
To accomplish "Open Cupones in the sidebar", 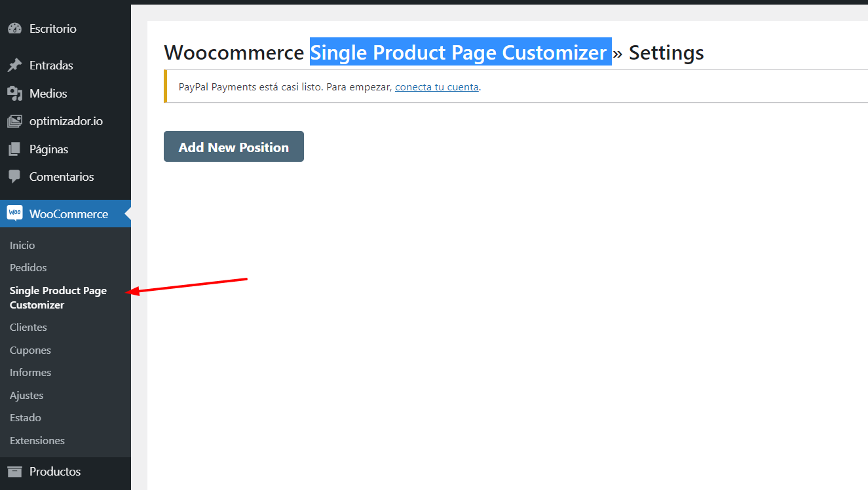I will click(x=30, y=350).
